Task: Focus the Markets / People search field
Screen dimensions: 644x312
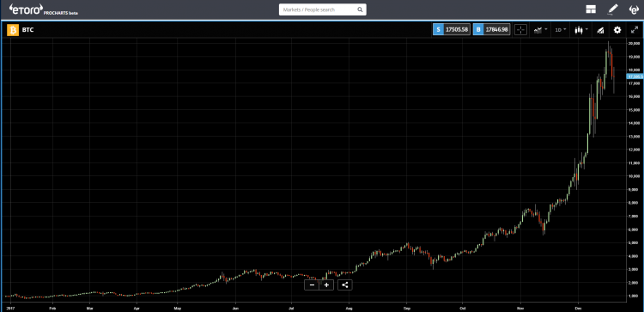Action: point(322,9)
